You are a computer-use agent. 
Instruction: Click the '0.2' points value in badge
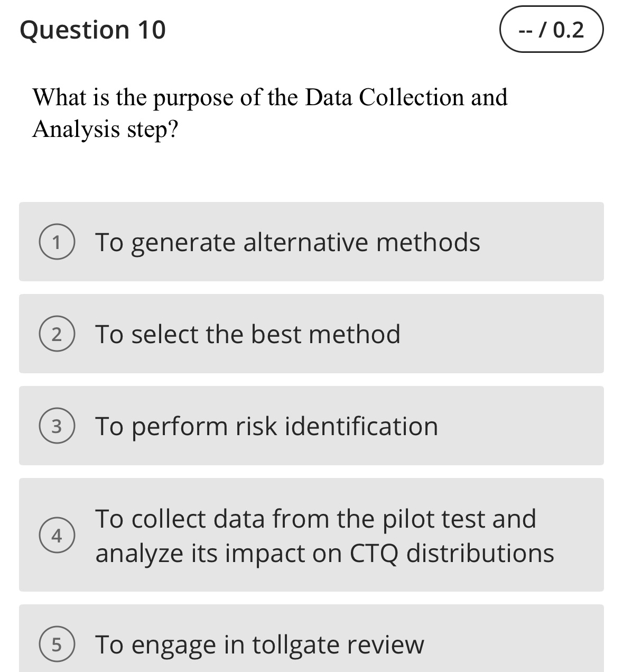click(x=569, y=30)
